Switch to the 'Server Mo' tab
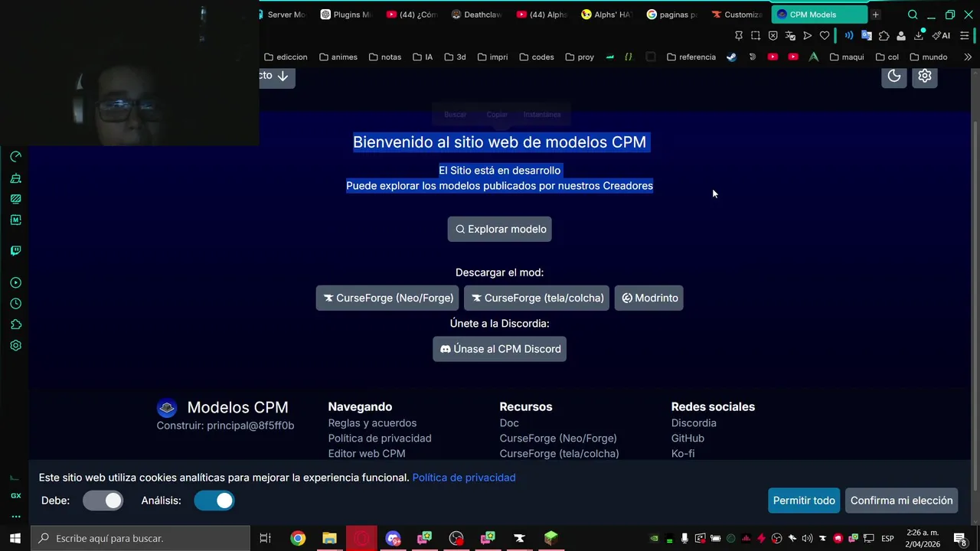Viewport: 980px width, 551px height. pyautogui.click(x=283, y=15)
